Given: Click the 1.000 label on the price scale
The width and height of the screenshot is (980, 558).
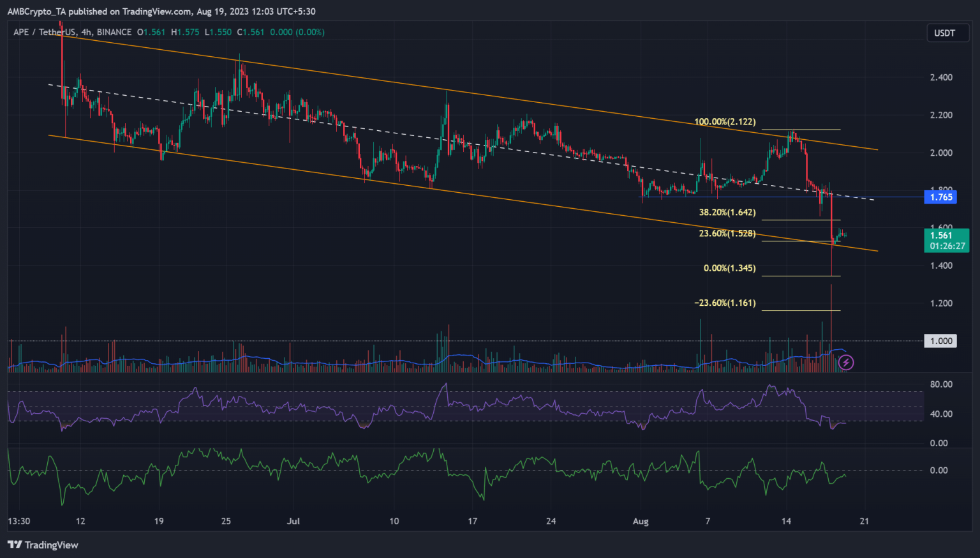Looking at the screenshot, I should pyautogui.click(x=940, y=341).
